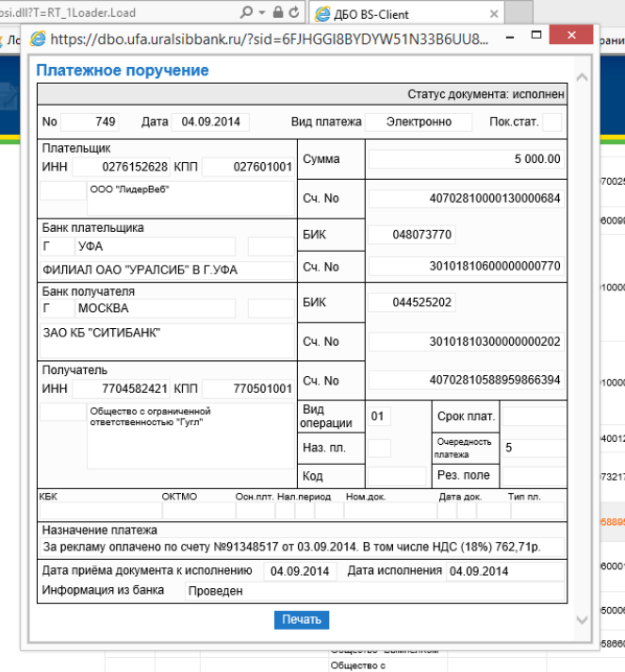Click the Г type field in recipient bank
This screenshot has height=672, width=625.
pos(57,308)
